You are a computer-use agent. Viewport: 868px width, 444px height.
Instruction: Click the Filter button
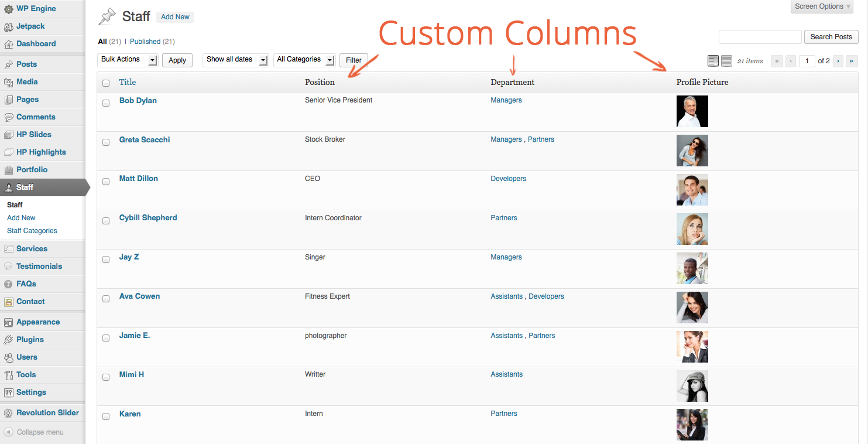354,60
